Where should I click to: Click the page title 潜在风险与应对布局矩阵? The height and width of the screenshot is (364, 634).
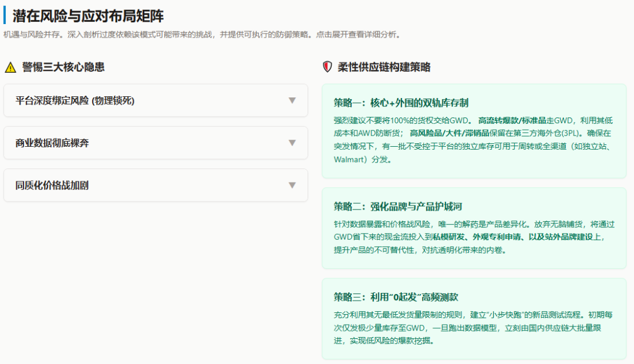pyautogui.click(x=88, y=16)
